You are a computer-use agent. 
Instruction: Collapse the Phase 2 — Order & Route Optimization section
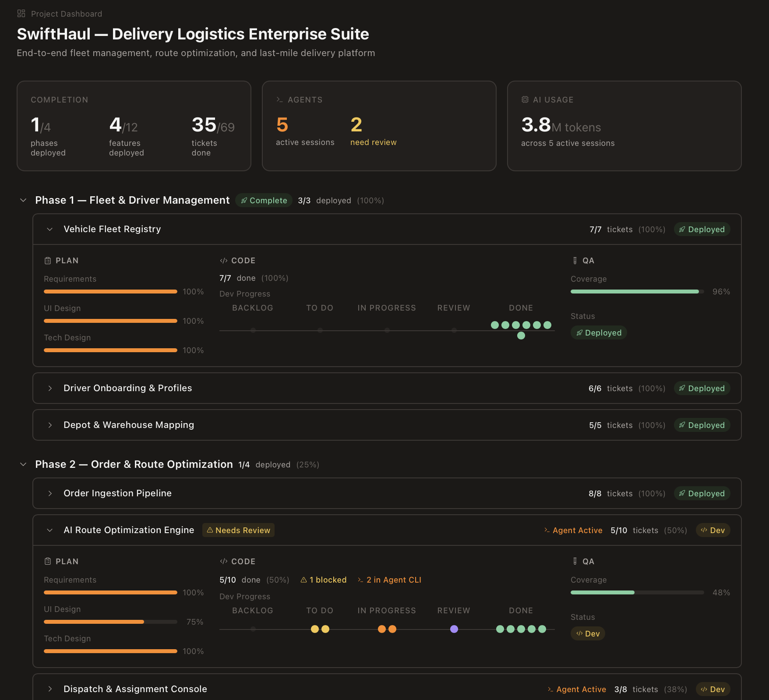coord(23,464)
